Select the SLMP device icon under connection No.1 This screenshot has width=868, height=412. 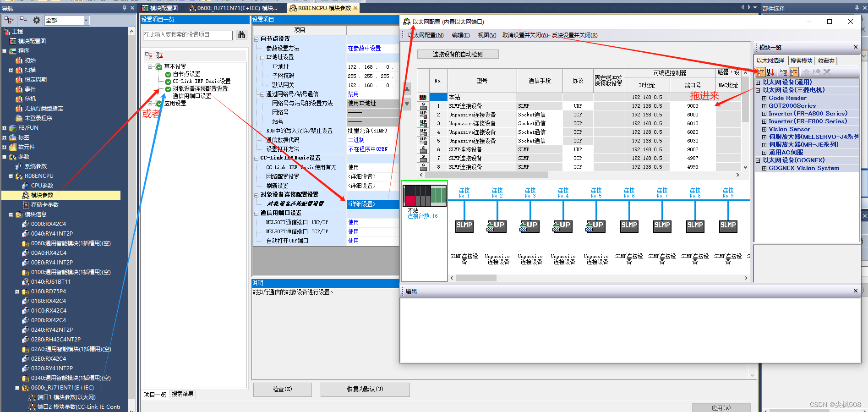(x=464, y=226)
